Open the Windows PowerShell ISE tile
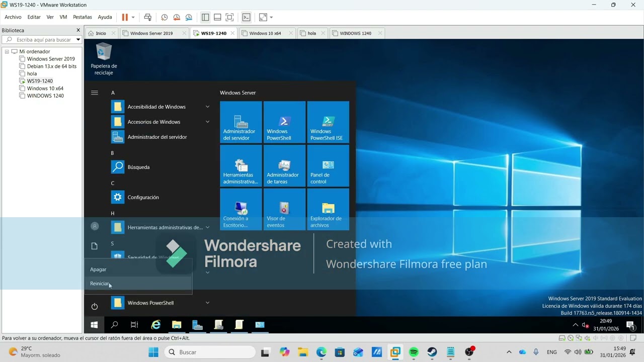Image resolution: width=644 pixels, height=362 pixels. coord(328,122)
